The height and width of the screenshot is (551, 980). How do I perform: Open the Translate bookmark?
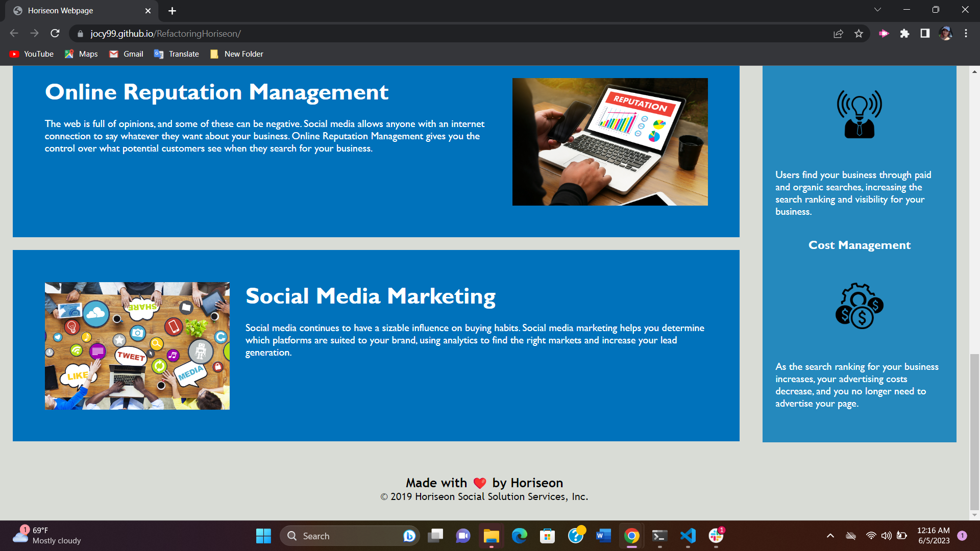(177, 54)
